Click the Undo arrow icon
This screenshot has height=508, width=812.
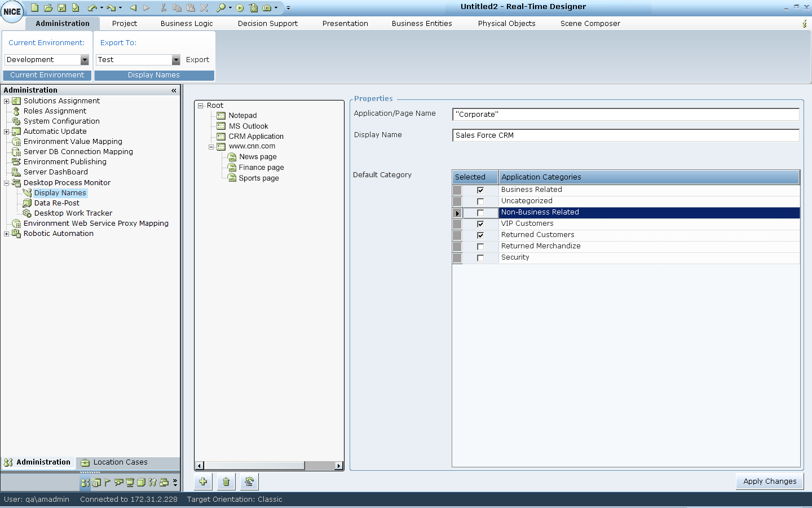92,8
